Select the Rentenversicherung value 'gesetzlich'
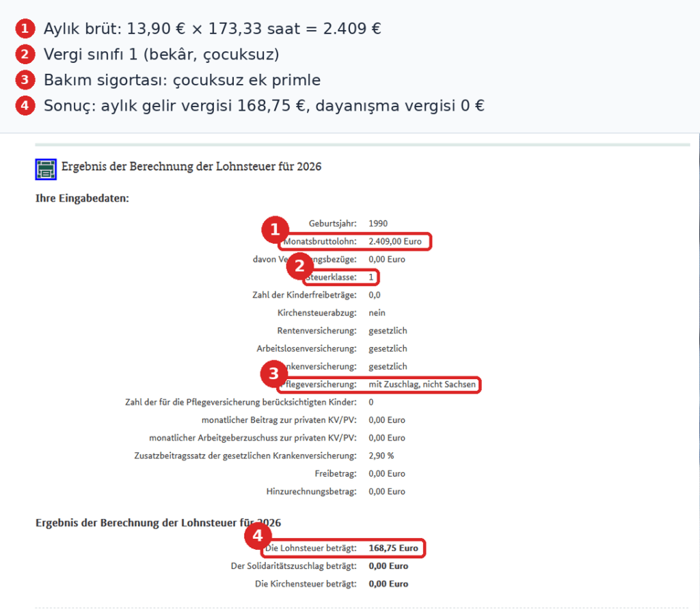700x612 pixels. pos(388,331)
